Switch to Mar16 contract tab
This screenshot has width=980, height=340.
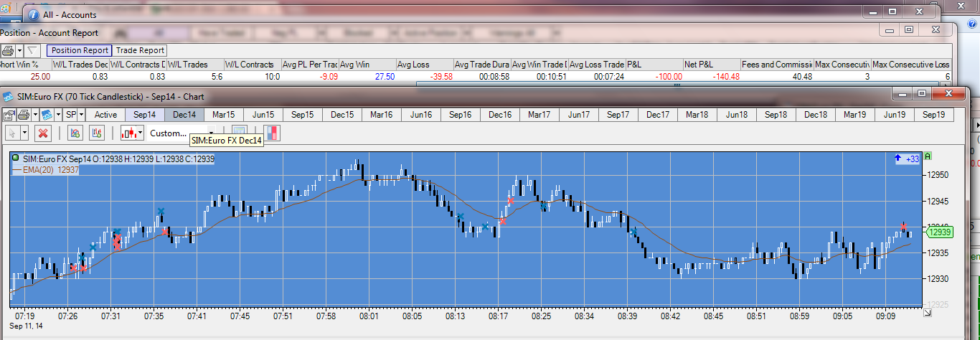[x=381, y=115]
